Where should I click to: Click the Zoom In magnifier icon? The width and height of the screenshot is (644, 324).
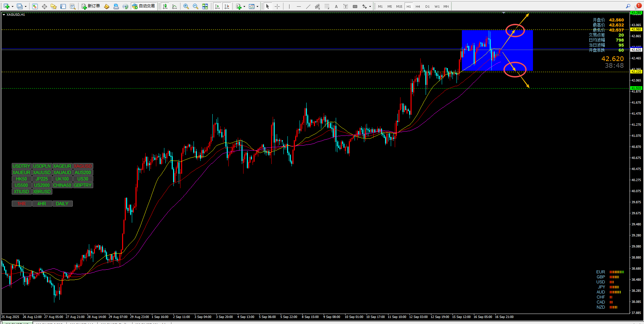point(186,6)
